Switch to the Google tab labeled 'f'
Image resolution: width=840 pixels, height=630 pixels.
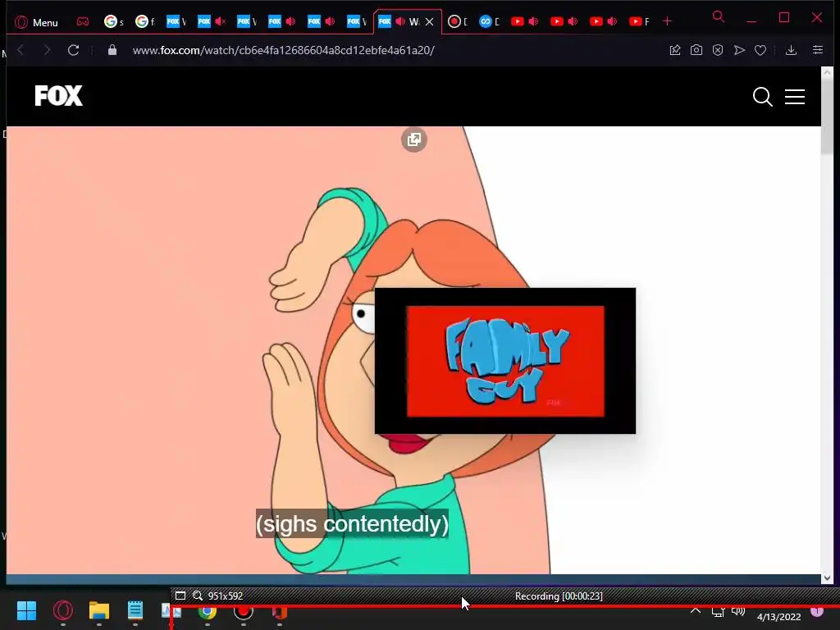point(144,21)
